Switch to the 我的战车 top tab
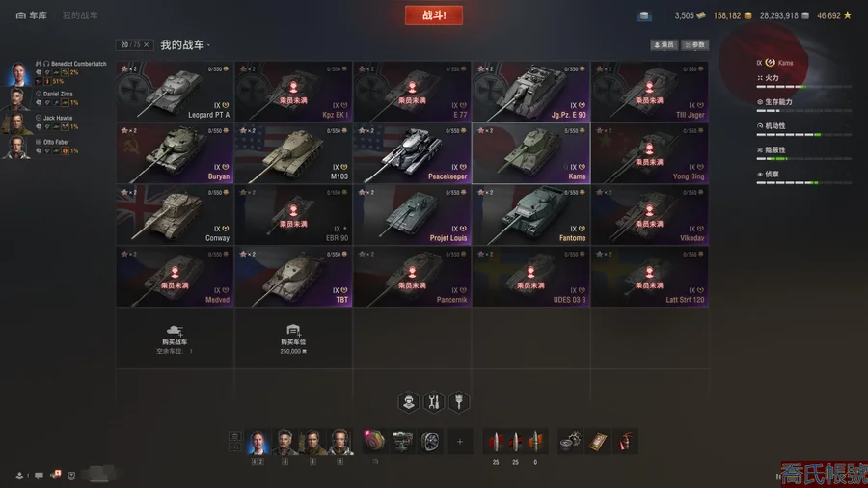Screen dimensions: 868x488 pyautogui.click(x=80, y=15)
